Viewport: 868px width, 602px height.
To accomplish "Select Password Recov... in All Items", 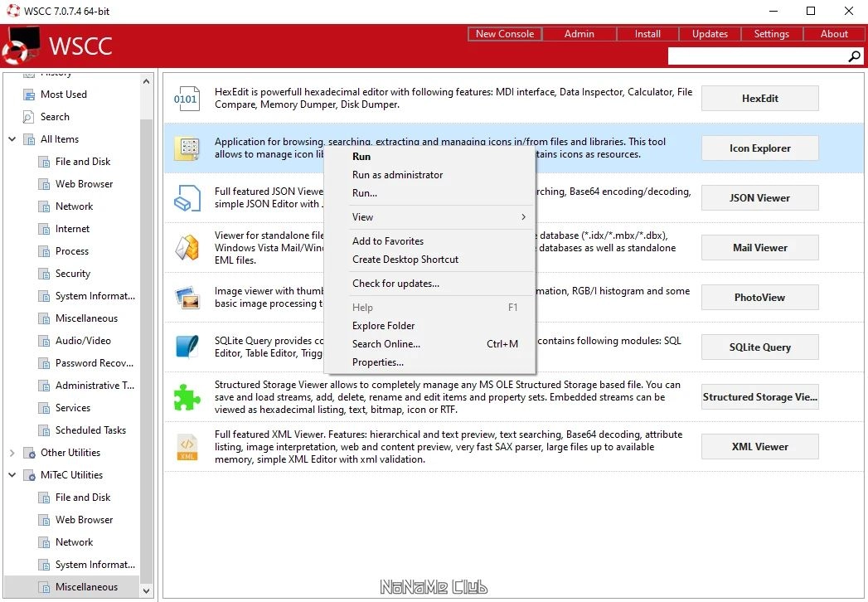I will [95, 363].
